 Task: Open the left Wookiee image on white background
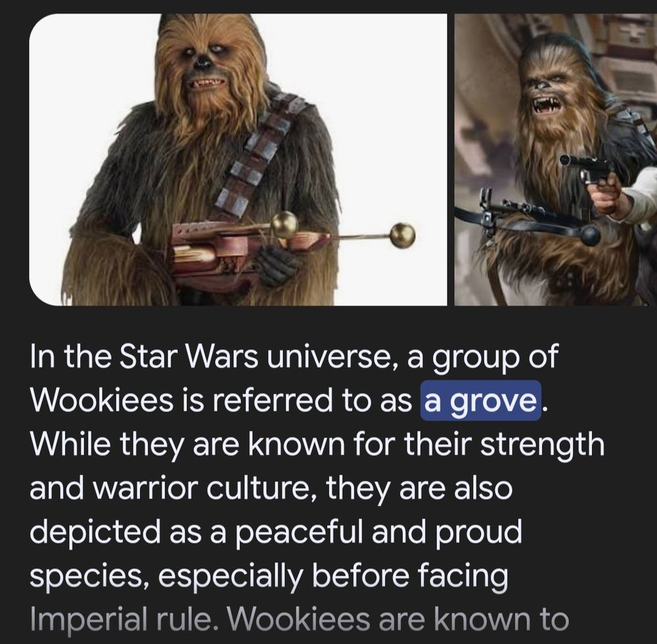click(x=238, y=160)
